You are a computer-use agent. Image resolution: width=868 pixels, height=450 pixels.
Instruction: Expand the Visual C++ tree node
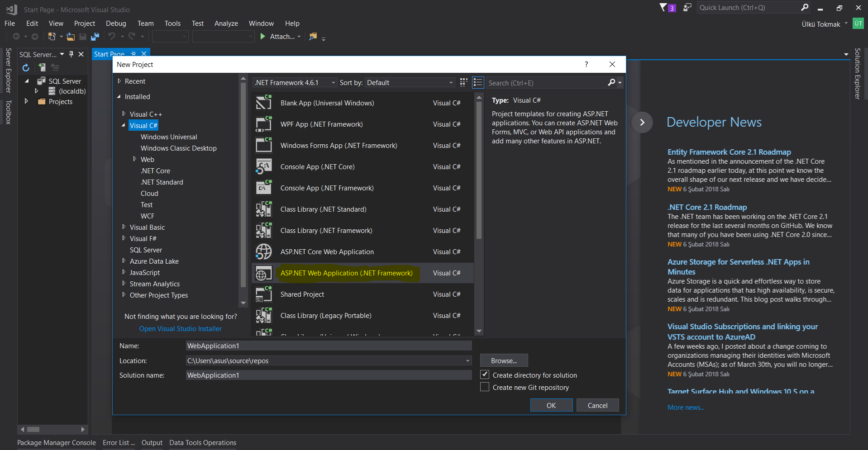124,114
